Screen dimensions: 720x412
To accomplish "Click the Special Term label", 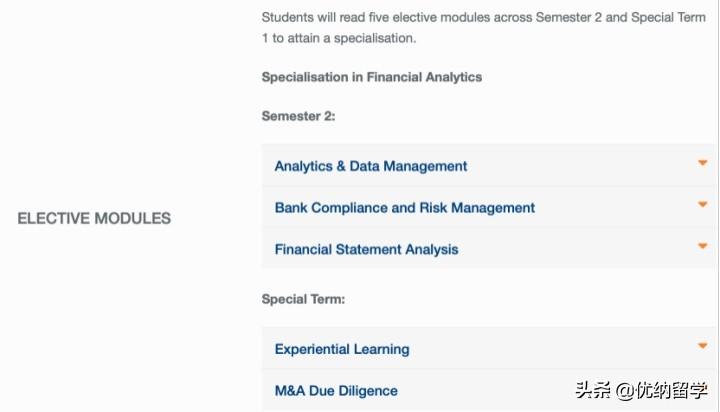I will [x=302, y=299].
